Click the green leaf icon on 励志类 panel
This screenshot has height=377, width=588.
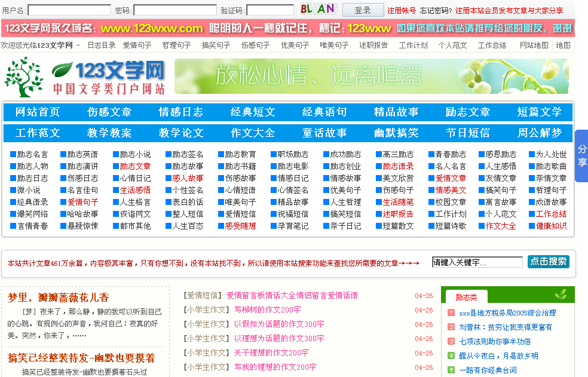(560, 296)
